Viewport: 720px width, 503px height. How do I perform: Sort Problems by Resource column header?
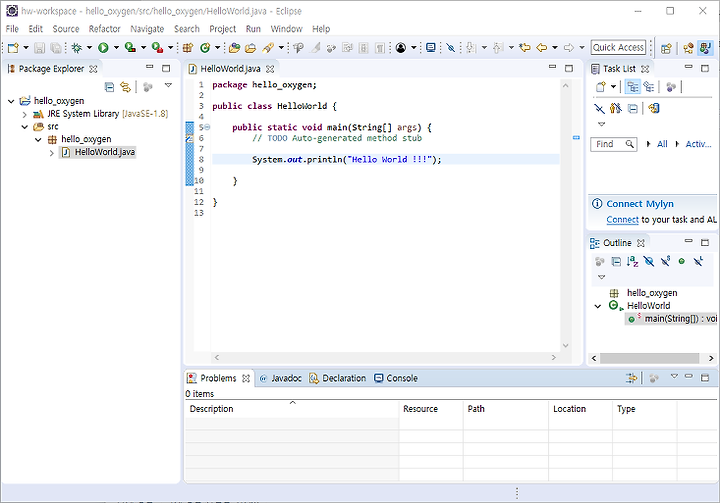[431, 409]
